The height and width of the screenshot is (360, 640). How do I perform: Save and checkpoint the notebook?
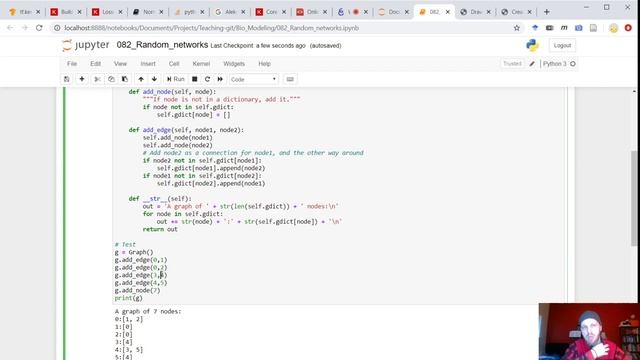pos(67,79)
